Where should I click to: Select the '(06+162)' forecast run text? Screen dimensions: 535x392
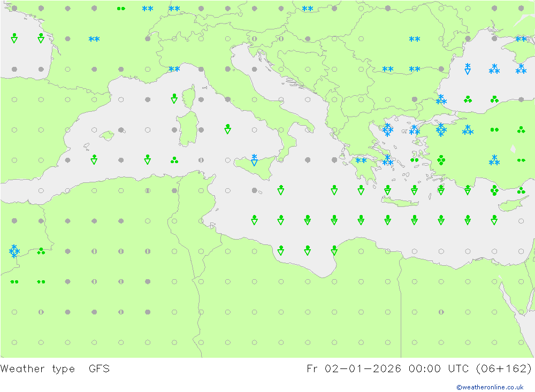pos(504,369)
